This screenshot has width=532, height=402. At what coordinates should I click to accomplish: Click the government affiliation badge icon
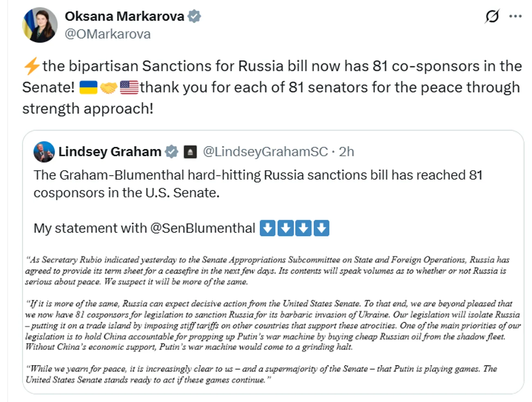coord(190,152)
